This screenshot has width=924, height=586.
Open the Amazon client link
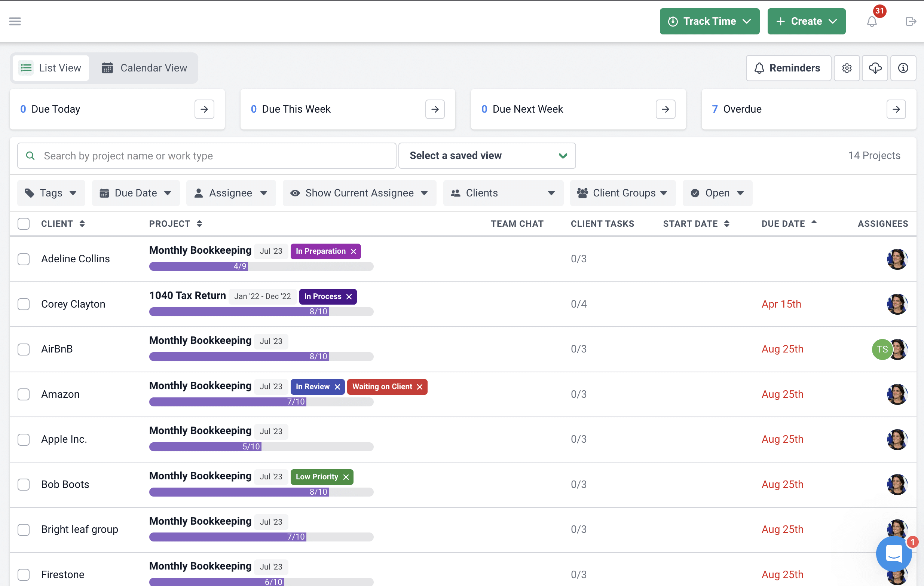point(60,394)
